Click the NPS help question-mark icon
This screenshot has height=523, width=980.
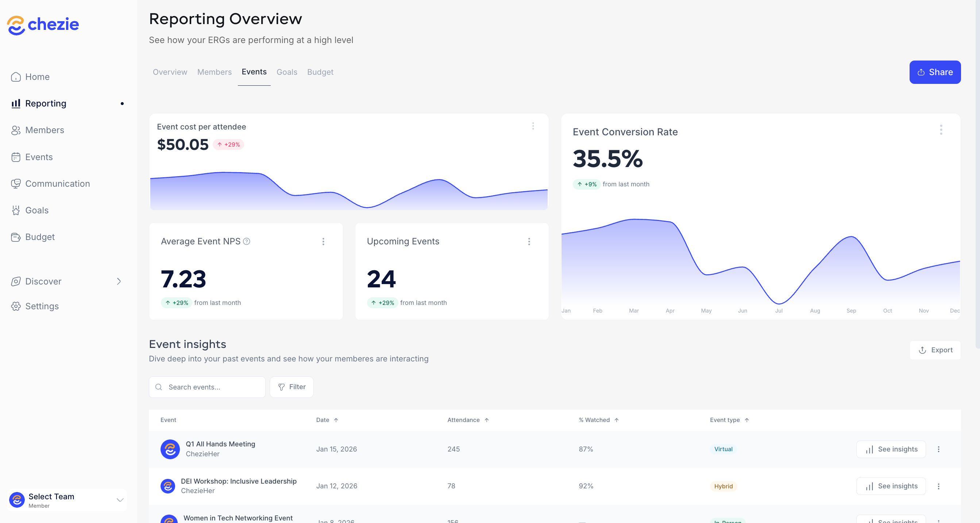(247, 241)
